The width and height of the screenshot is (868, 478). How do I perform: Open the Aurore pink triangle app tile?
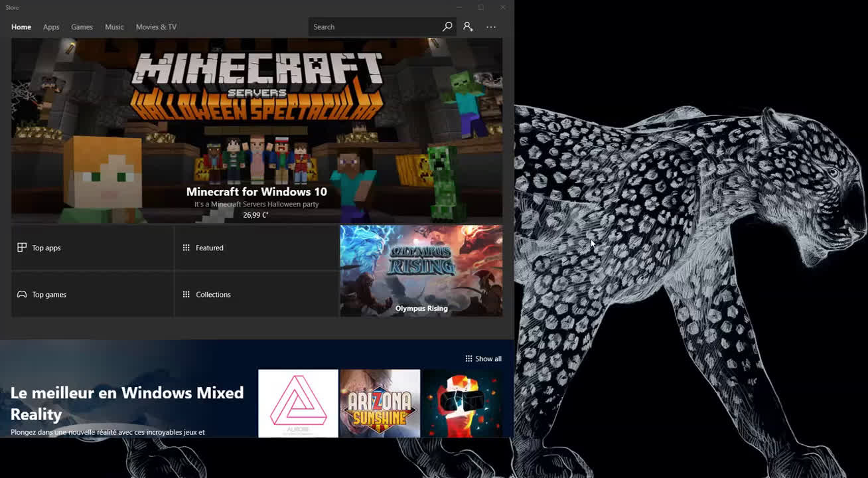[x=298, y=403]
